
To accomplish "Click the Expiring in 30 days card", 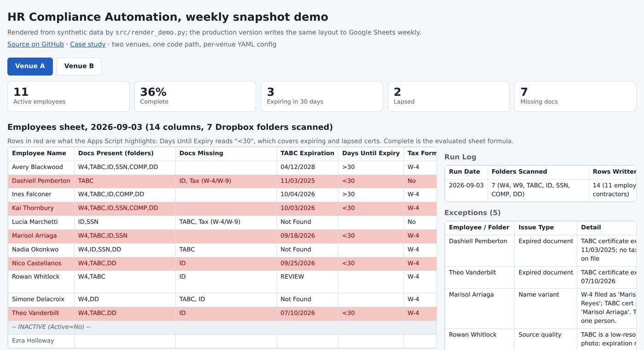I will pyautogui.click(x=322, y=97).
